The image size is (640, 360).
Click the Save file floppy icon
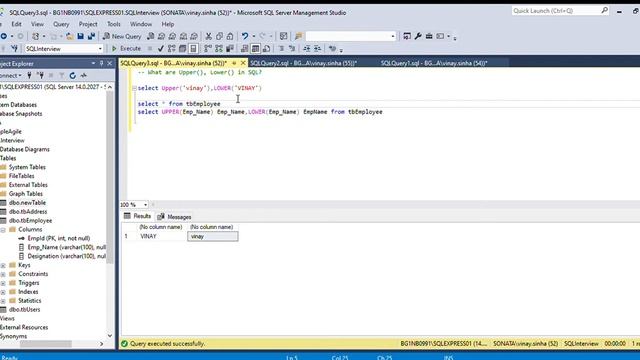[x=80, y=36]
